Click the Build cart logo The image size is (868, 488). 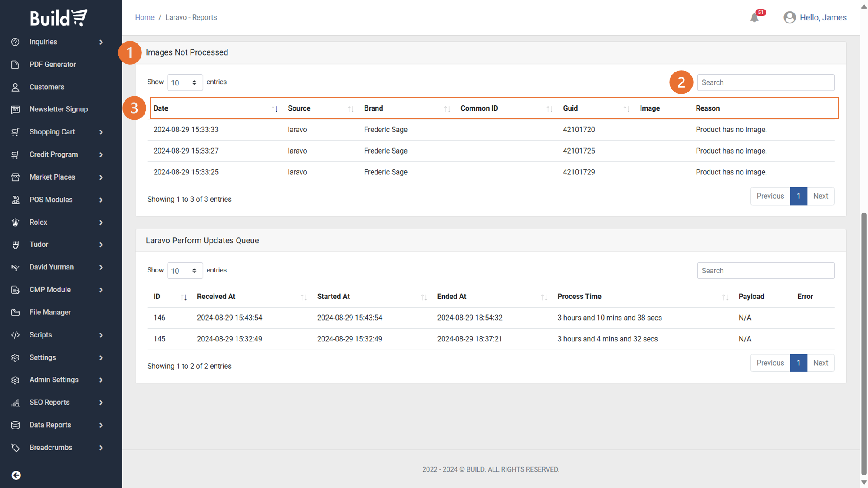59,18
